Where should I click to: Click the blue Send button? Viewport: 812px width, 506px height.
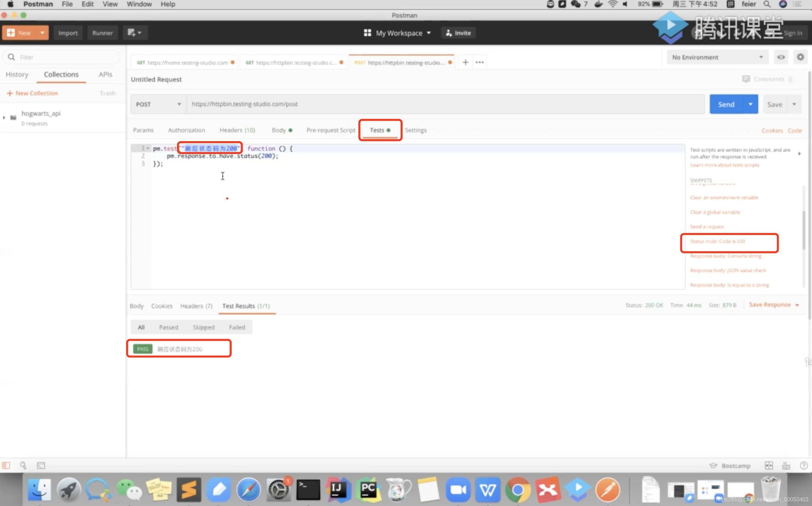point(726,104)
